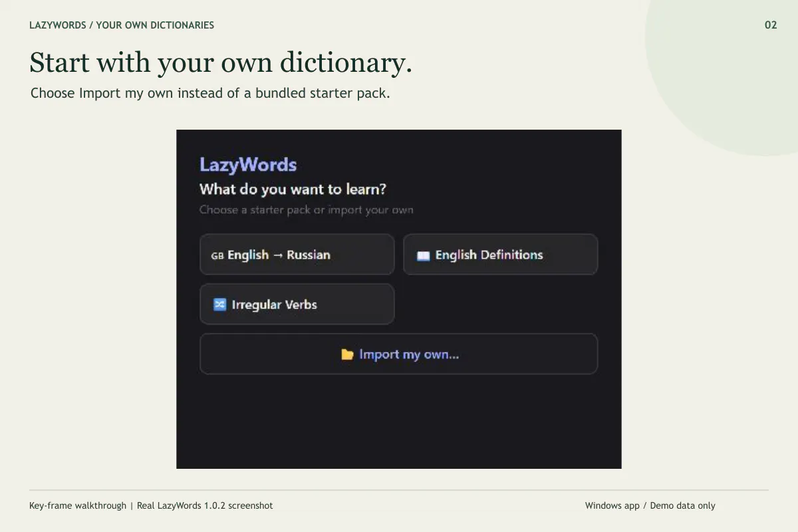Select the English Definitions starter pack
Image resolution: width=798 pixels, height=532 pixels.
pyautogui.click(x=500, y=255)
